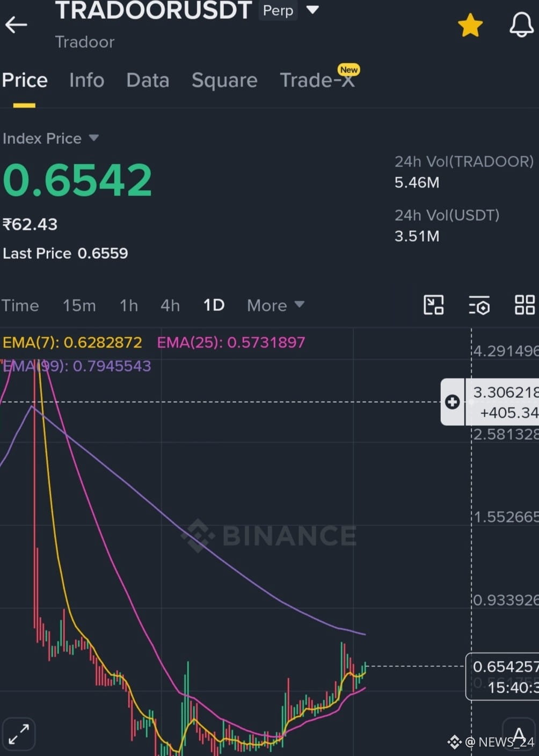
Task: Open price alerts with the bell icon
Action: click(521, 25)
